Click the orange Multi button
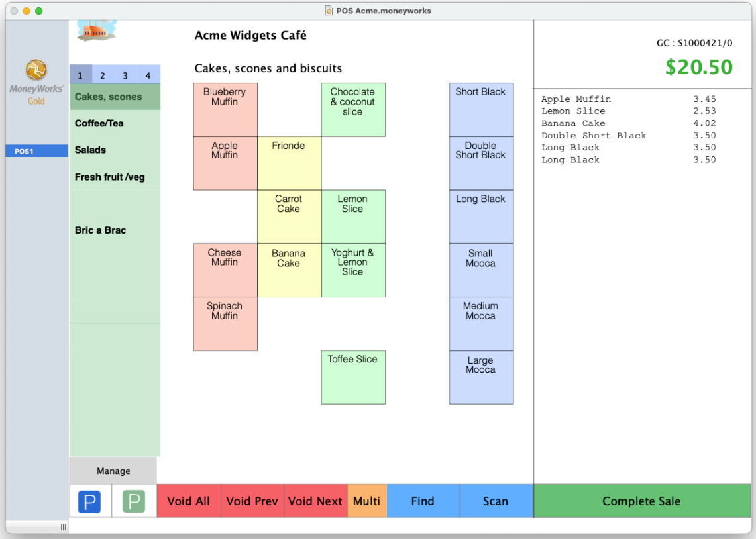The height and width of the screenshot is (539, 756). point(367,501)
